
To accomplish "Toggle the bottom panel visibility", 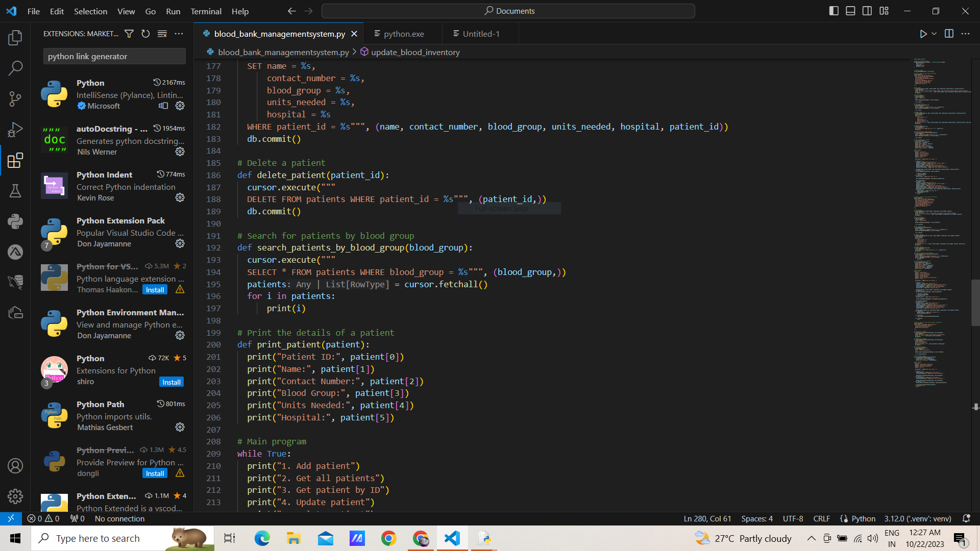I will click(x=850, y=11).
